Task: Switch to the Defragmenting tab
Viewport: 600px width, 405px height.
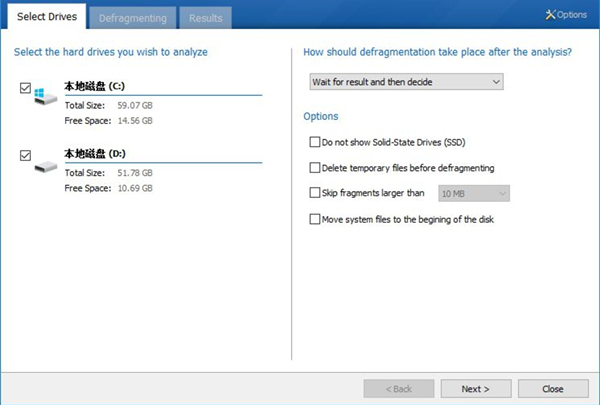Action: 132,18
